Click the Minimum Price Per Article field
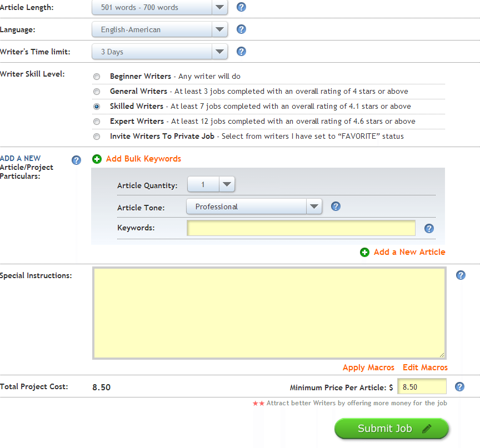480x448 pixels. (422, 387)
